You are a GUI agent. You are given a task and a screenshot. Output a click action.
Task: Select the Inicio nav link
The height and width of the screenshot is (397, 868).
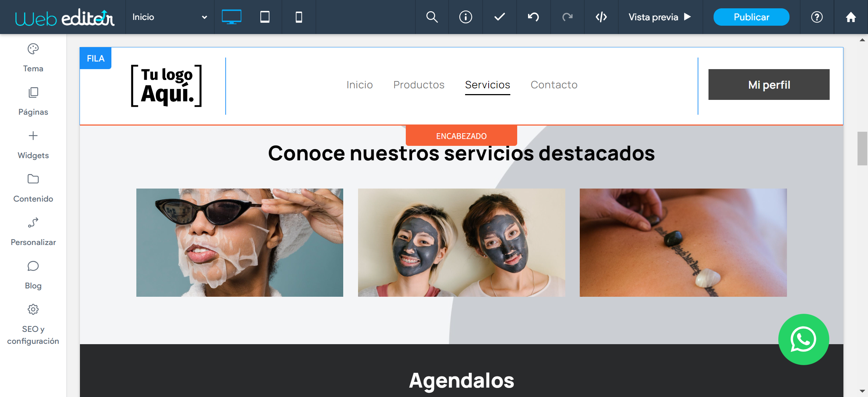coord(359,85)
